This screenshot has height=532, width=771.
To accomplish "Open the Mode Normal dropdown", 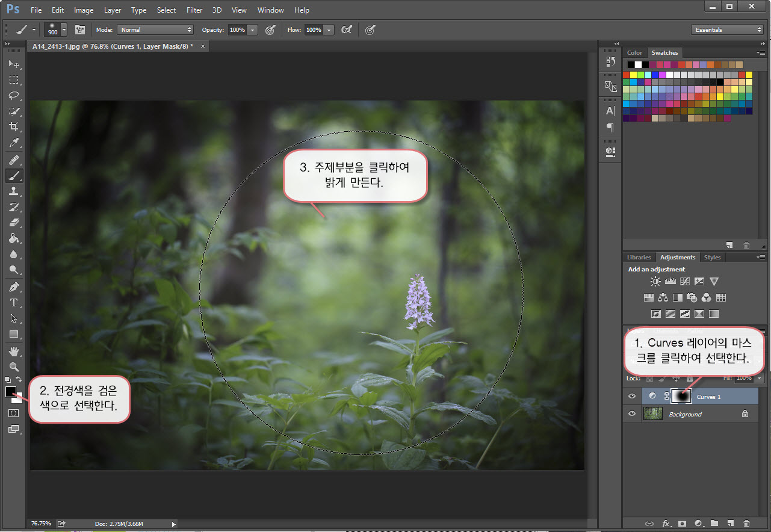I will click(155, 29).
